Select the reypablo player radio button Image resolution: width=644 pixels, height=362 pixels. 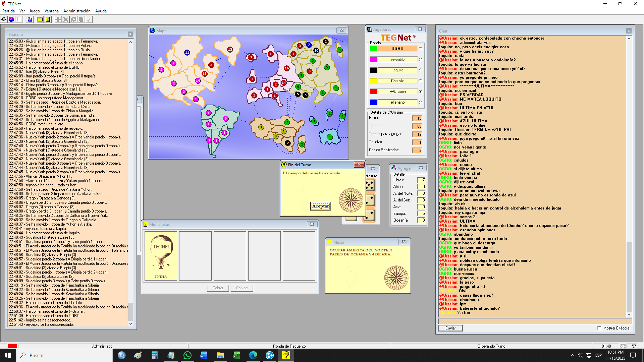[x=420, y=60]
